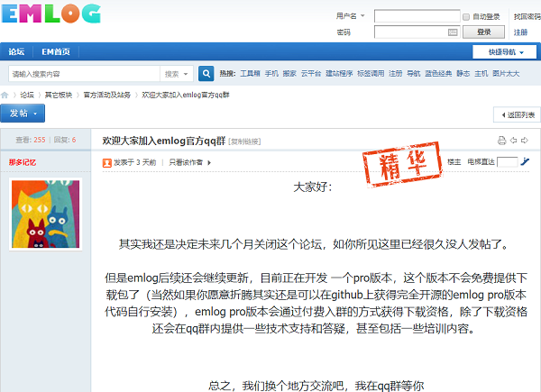Click hot search term 图片太大
This screenshot has height=392, width=541.
tap(506, 73)
